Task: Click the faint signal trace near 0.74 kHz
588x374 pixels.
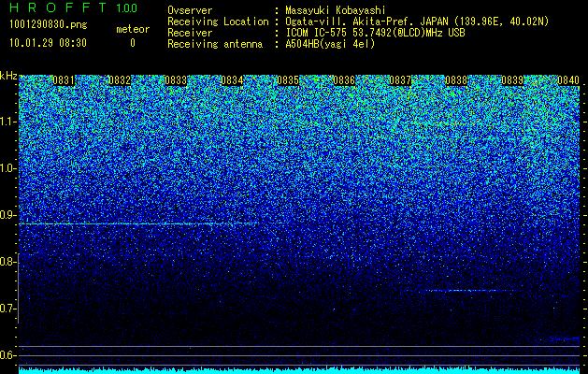Action: (x=463, y=291)
